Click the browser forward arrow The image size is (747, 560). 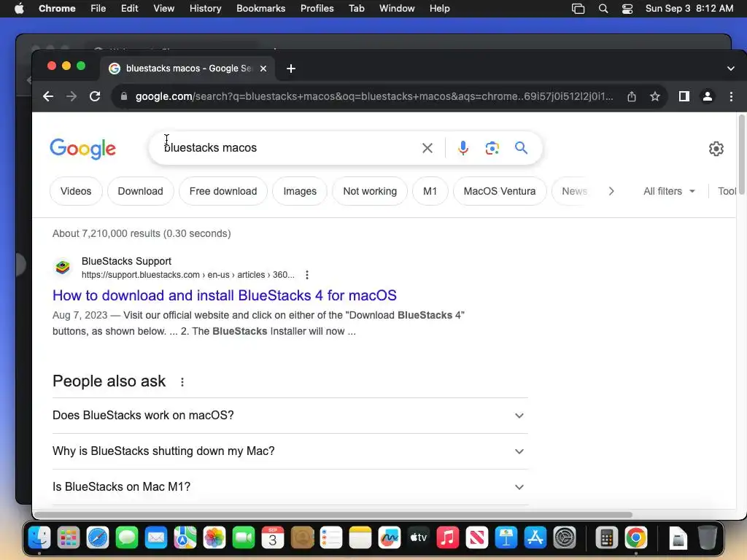71,97
